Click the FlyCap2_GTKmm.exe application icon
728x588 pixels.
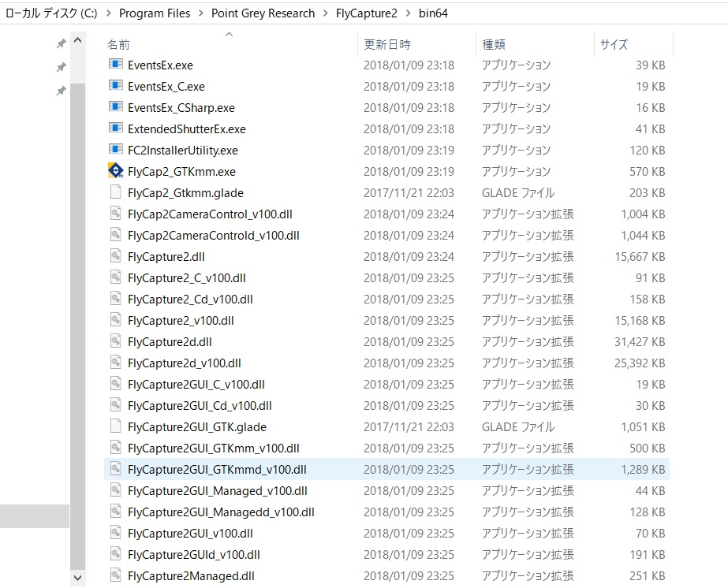tap(116, 171)
